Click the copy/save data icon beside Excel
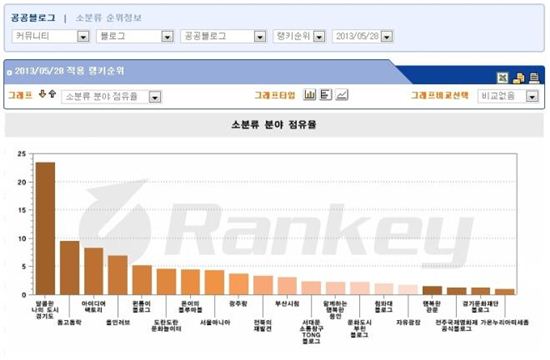Screen dimensions: 550x360 click(518, 78)
